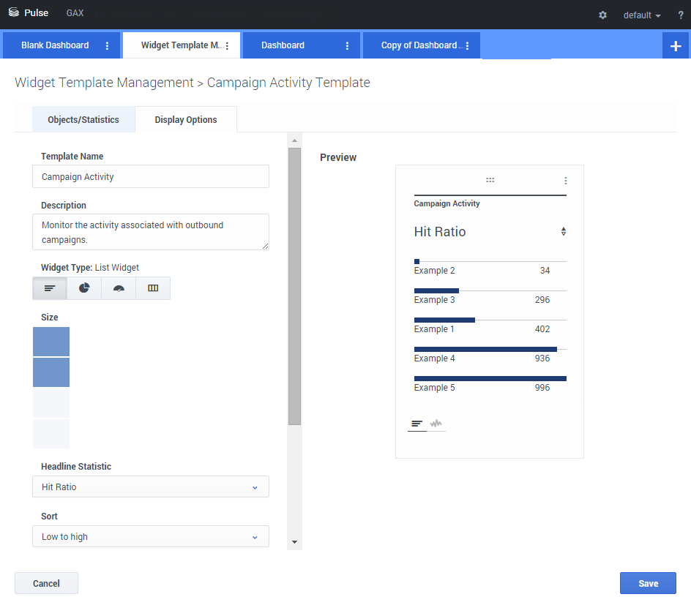Screen dimensions: 691x616
Task: Open Copy of Dashboard tab options menu
Action: pos(467,46)
